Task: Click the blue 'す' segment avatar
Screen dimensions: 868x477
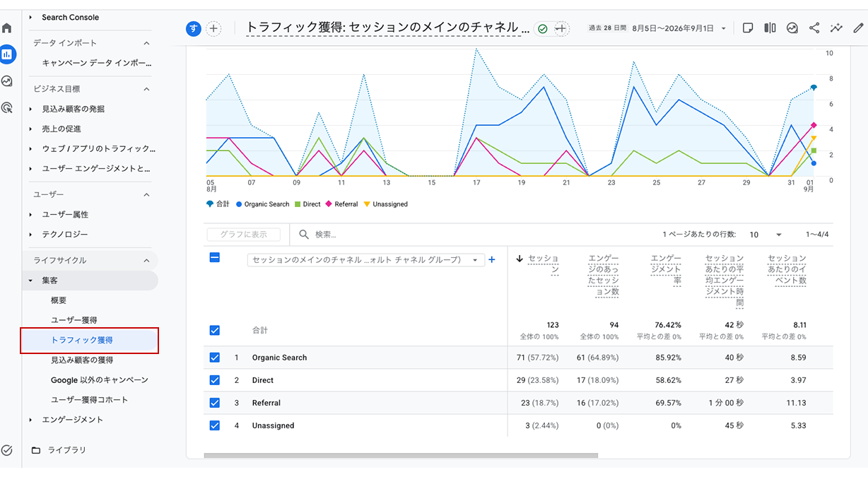Action: pyautogui.click(x=194, y=29)
